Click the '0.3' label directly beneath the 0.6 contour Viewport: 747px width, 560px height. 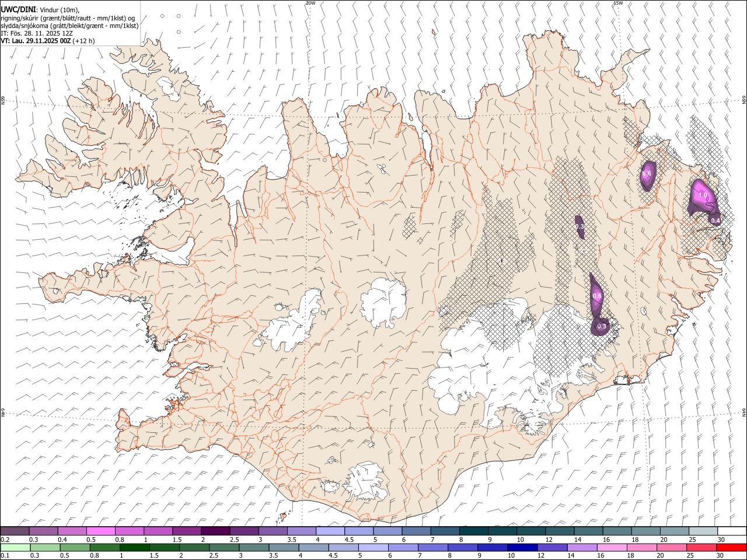tap(602, 326)
